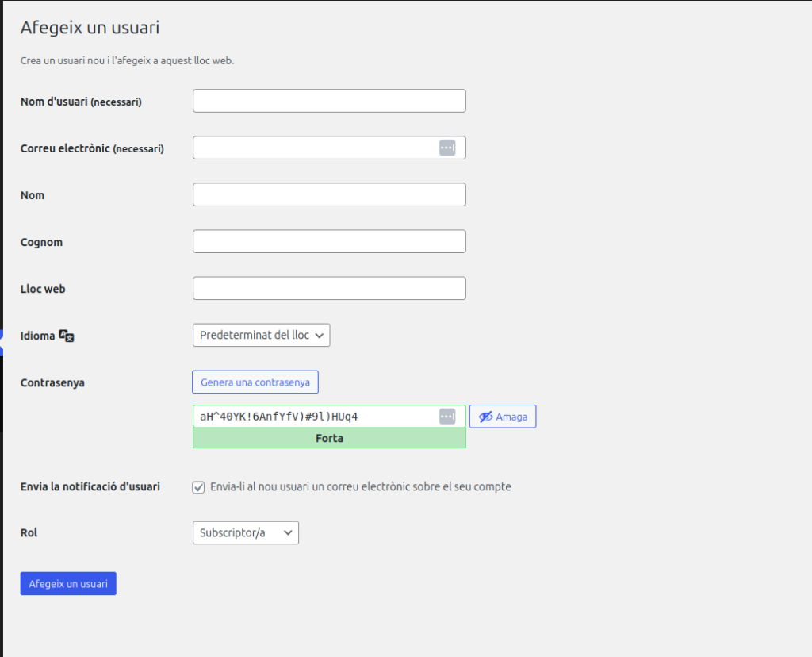Viewport: 812px width, 657px height.
Task: Click the translation icon beside Idioma
Action: coord(67,336)
